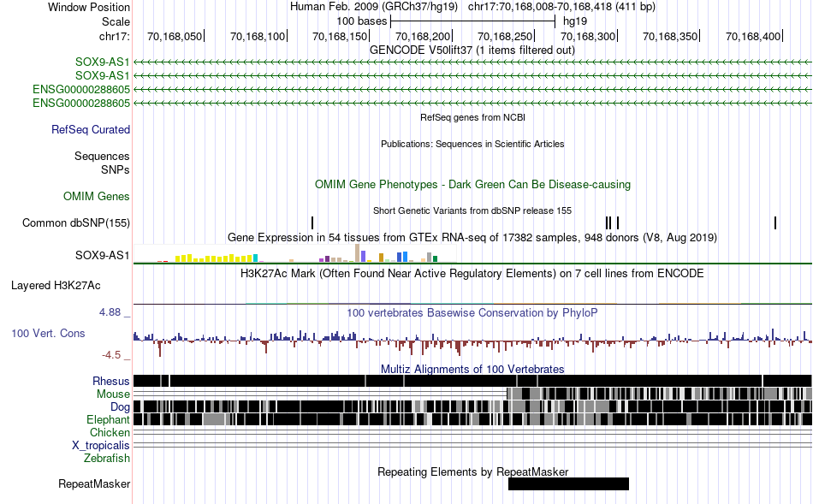Click the Human Feb. 2009 (GRCh37/hg19) assembly text
Viewport: 813px width, 504px height.
(374, 7)
